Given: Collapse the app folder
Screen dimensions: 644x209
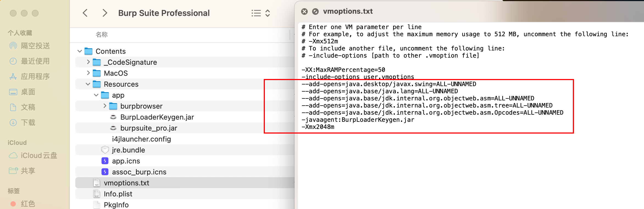Looking at the screenshot, I should point(96,95).
